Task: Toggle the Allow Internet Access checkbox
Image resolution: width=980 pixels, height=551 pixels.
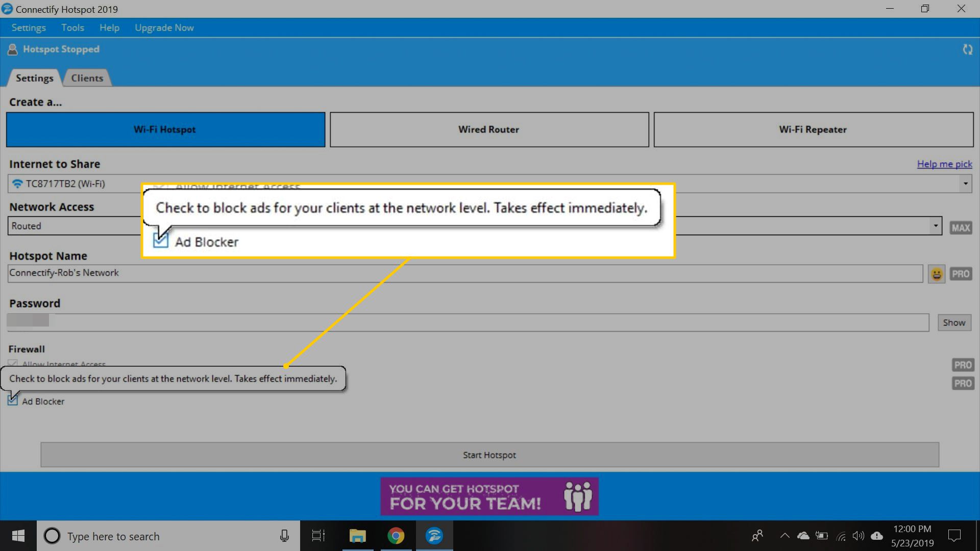Action: [x=13, y=363]
